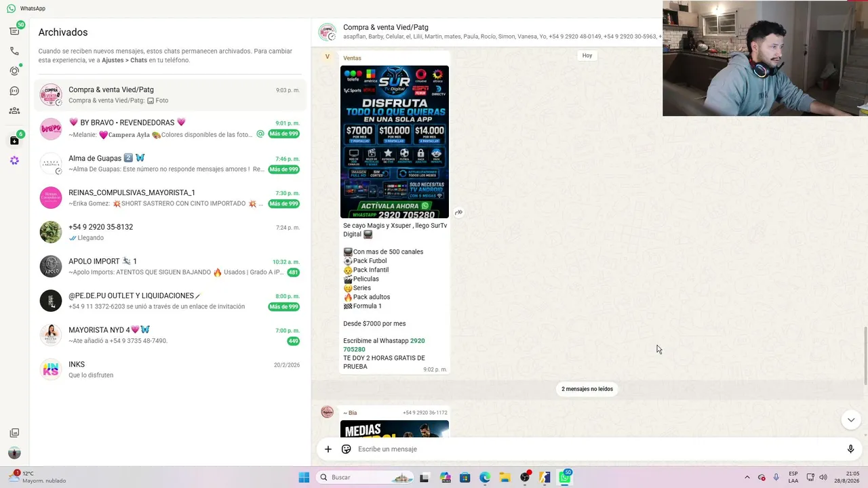The image size is (868, 488).
Task: Click Bia's number +54 9 2920 36-1172
Action: (x=425, y=413)
